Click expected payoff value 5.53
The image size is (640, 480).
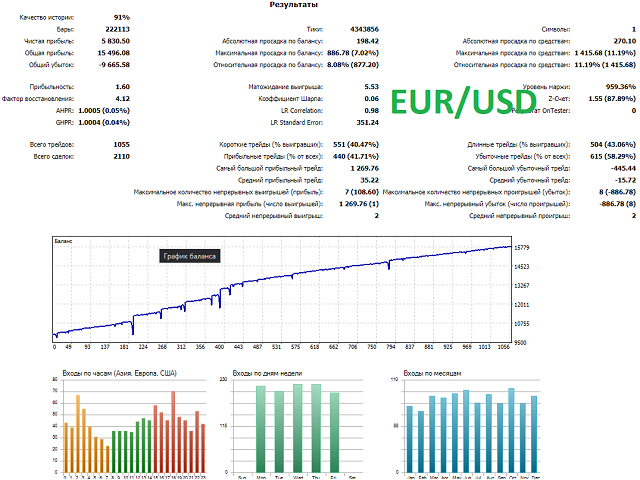click(371, 87)
